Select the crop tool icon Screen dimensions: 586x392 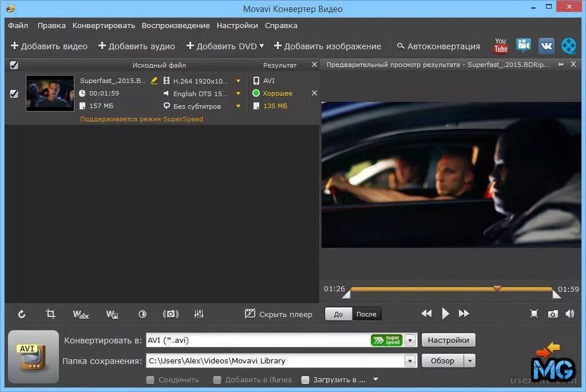click(x=50, y=314)
